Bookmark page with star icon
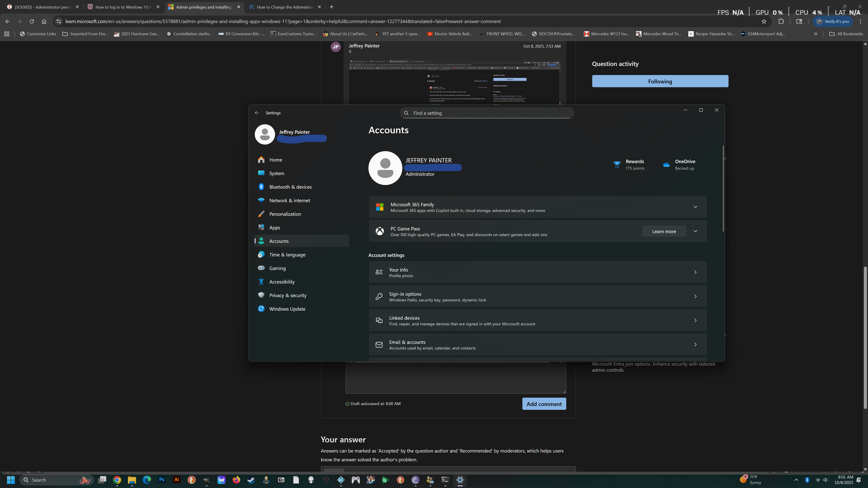The height and width of the screenshot is (488, 868). (764, 21)
